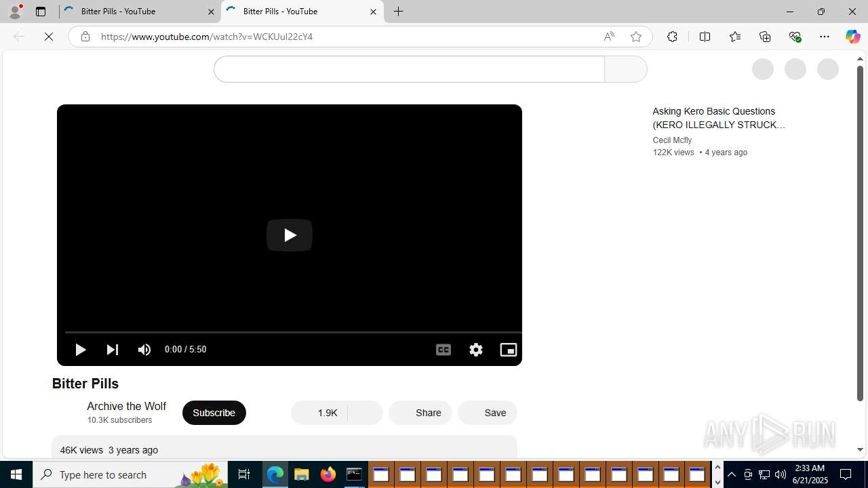Play the video from the control bar
Image resolution: width=868 pixels, height=488 pixels.
pyautogui.click(x=80, y=350)
